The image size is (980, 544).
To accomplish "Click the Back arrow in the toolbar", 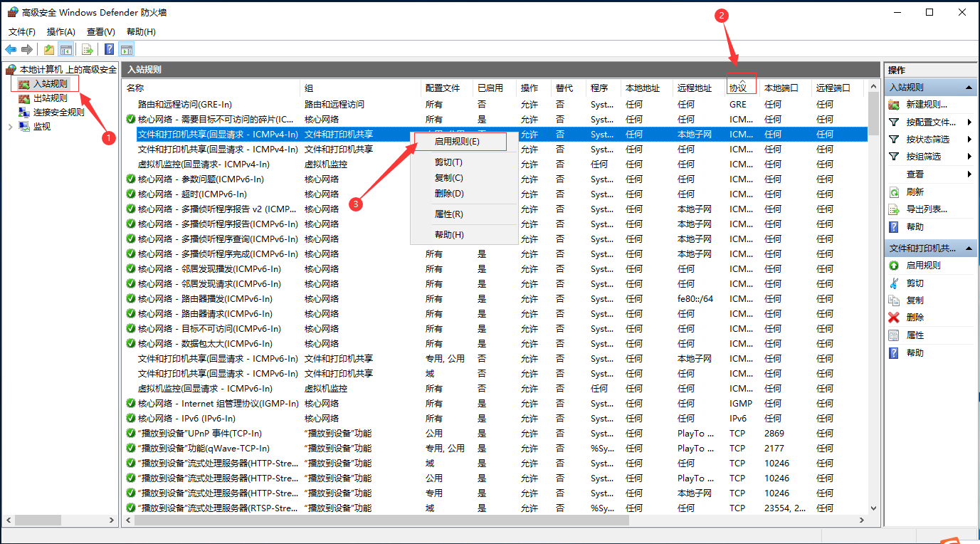I will 11,49.
